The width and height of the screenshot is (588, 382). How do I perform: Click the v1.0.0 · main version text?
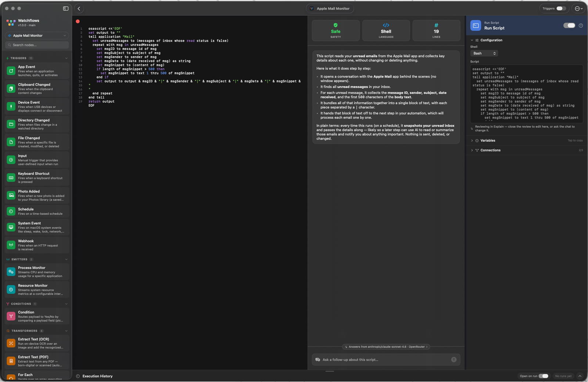27,25
